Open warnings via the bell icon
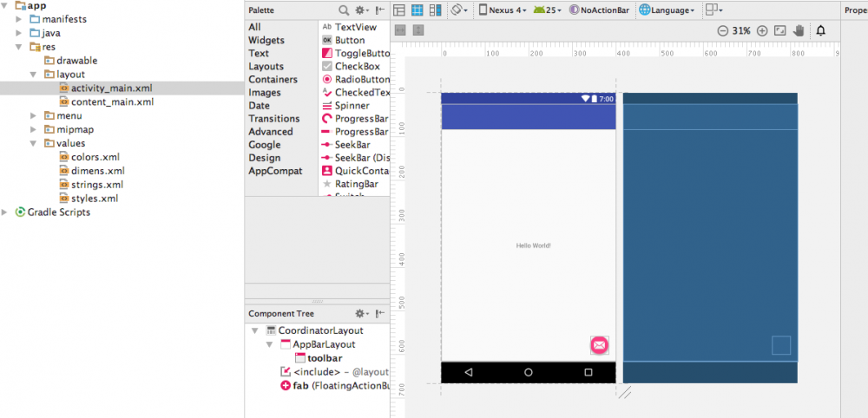This screenshot has height=418, width=868. pos(820,30)
